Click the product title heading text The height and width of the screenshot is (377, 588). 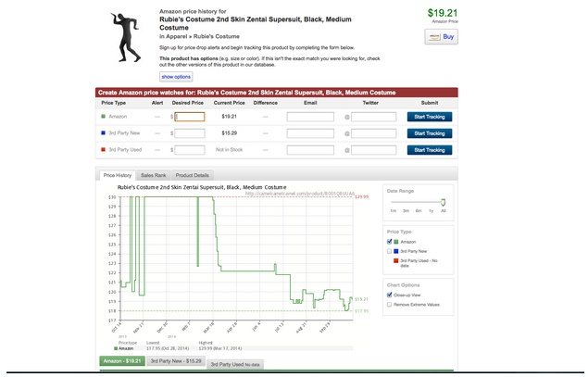point(256,23)
